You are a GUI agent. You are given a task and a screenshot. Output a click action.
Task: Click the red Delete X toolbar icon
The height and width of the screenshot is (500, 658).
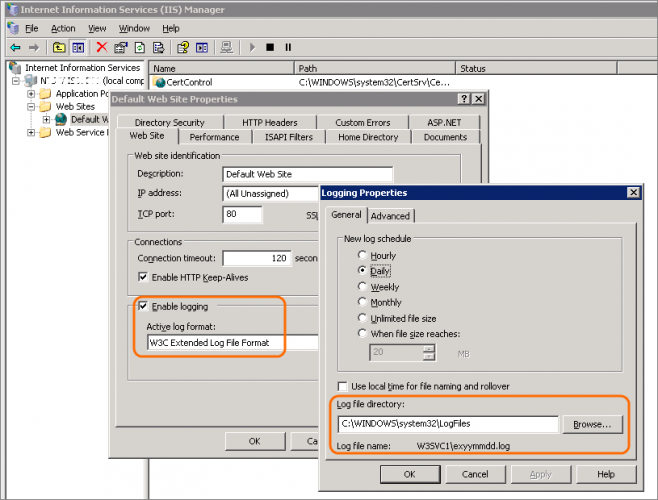[x=101, y=47]
